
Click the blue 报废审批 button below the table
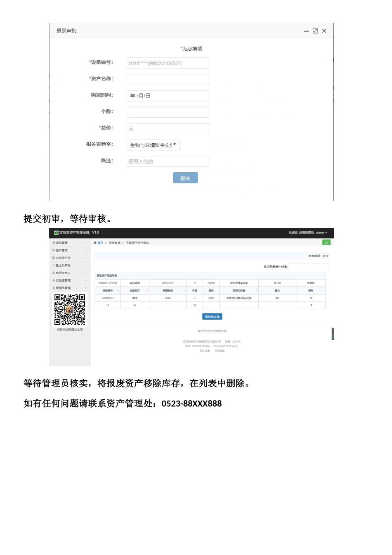pos(212,316)
